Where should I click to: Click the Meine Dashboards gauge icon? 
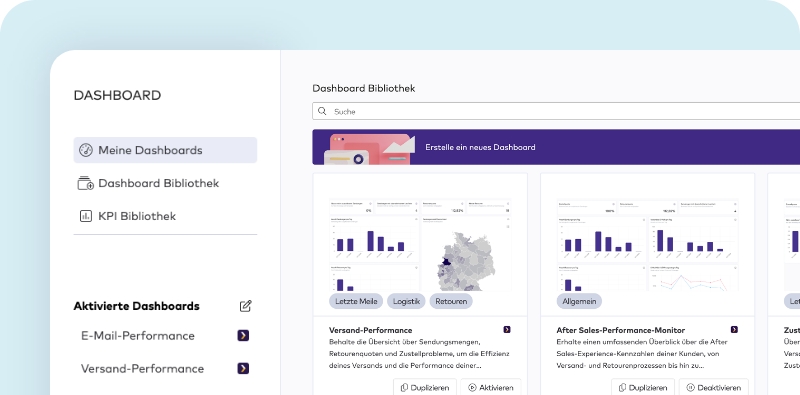[86, 150]
